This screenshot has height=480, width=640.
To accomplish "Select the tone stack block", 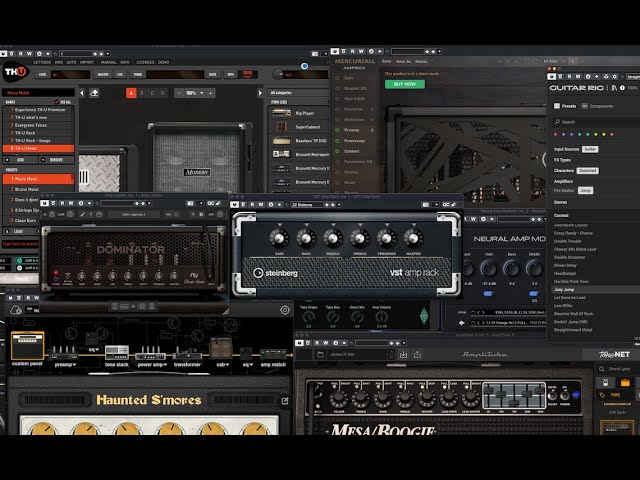I will click(x=117, y=356).
